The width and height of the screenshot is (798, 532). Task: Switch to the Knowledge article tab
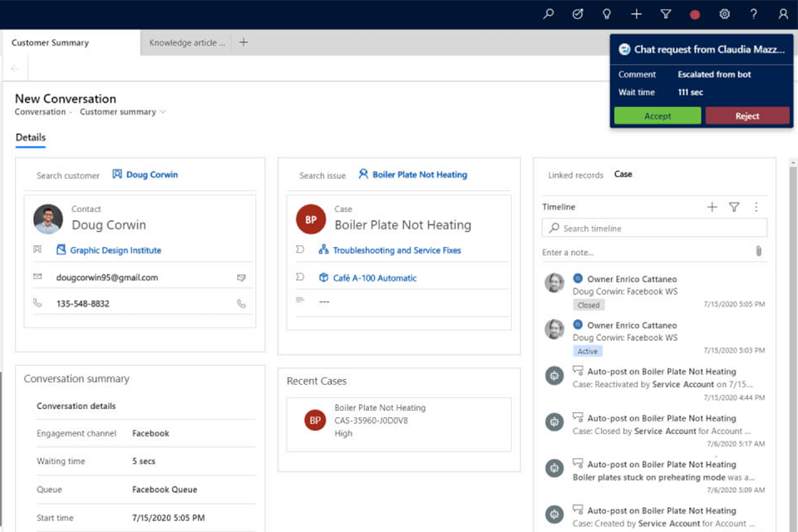pyautogui.click(x=187, y=42)
